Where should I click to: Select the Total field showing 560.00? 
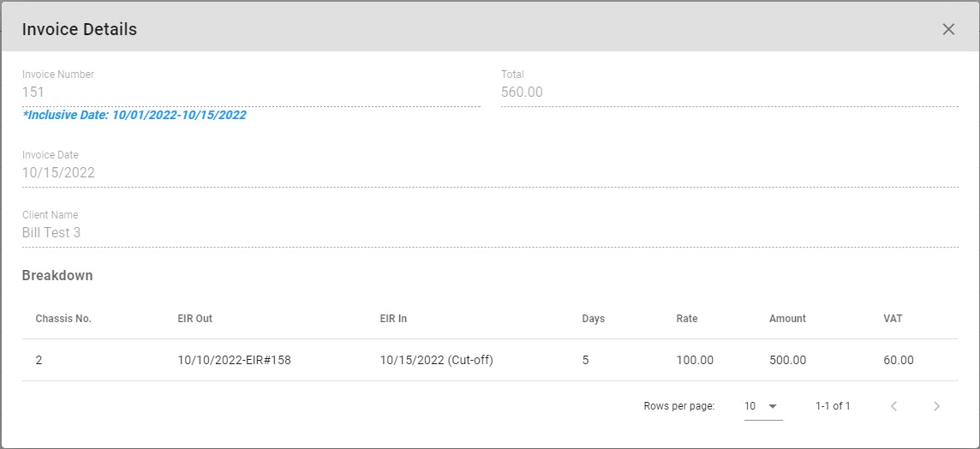[x=728, y=93]
